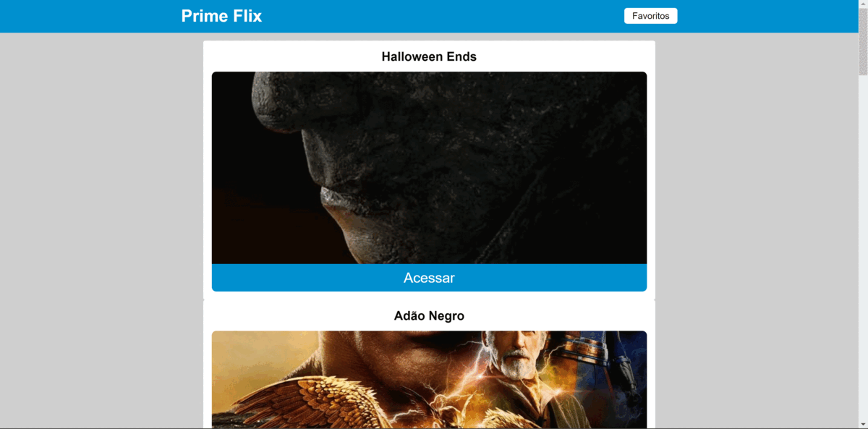This screenshot has height=429, width=868.
Task: Open the Favoritos page
Action: tap(650, 16)
